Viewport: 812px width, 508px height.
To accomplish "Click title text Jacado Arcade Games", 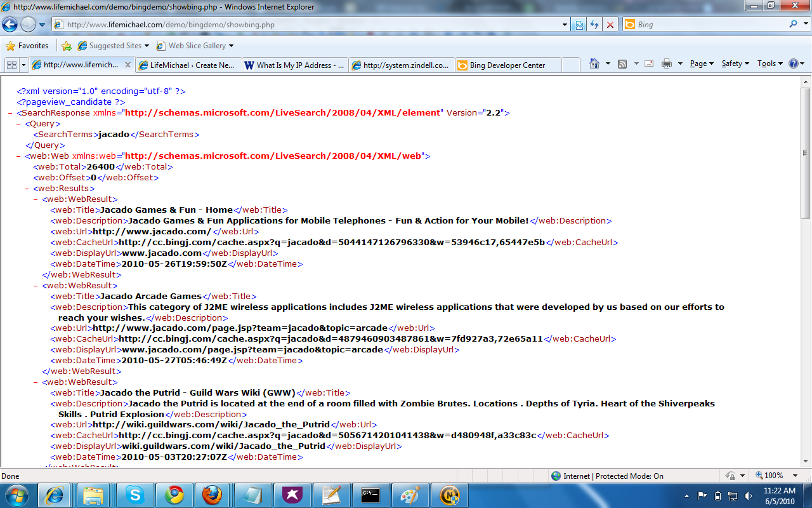I will (x=151, y=297).
